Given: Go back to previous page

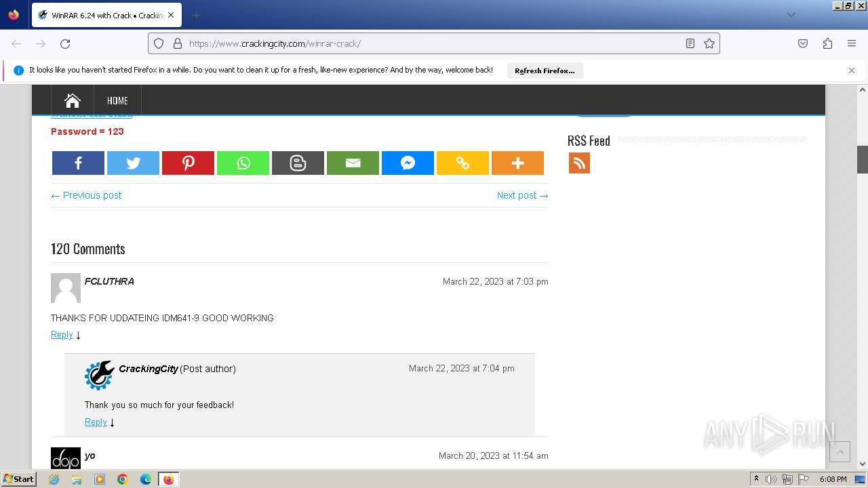Looking at the screenshot, I should pyautogui.click(x=16, y=43).
